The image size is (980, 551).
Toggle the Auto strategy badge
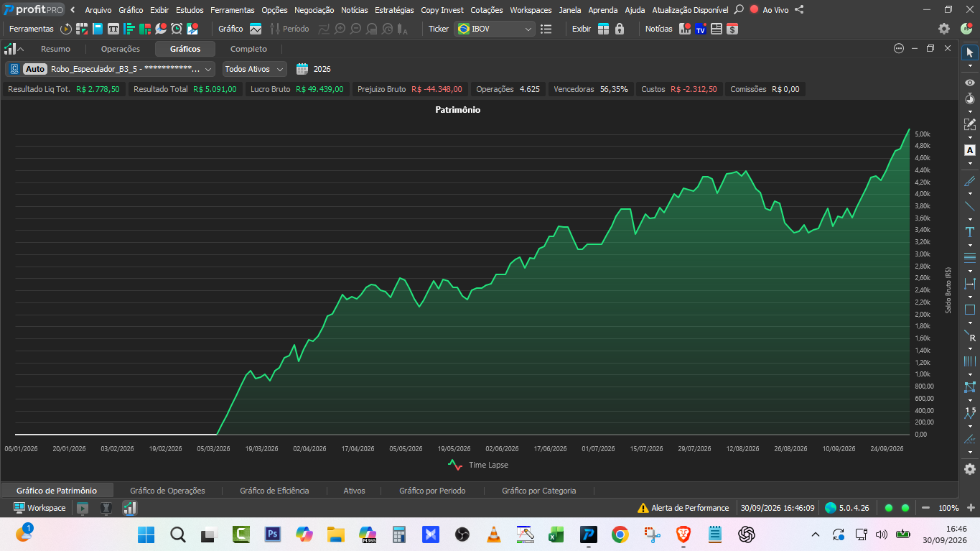click(35, 69)
